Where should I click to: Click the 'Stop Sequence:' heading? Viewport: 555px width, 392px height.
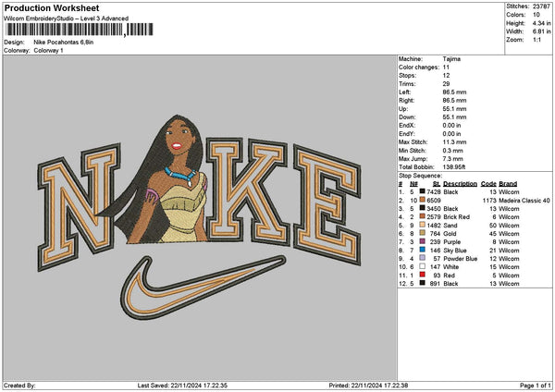click(421, 176)
